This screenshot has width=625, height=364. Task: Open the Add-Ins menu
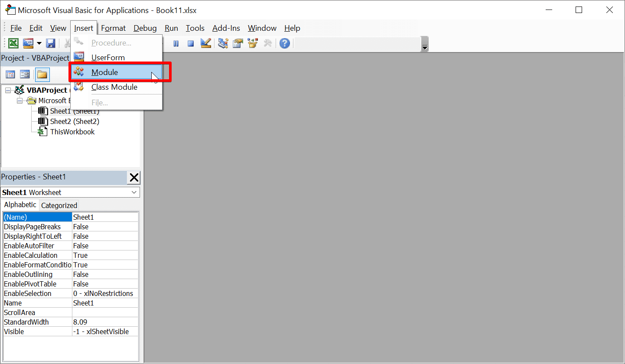(226, 28)
